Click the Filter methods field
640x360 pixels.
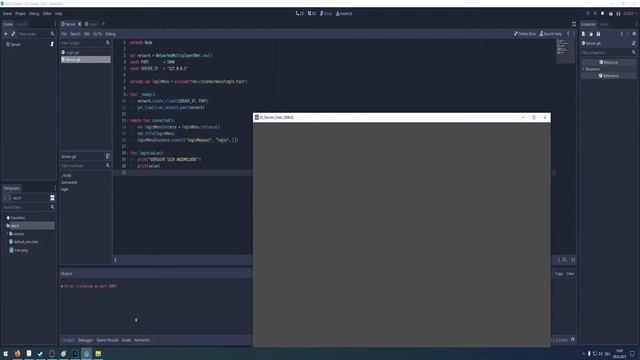coord(85,166)
